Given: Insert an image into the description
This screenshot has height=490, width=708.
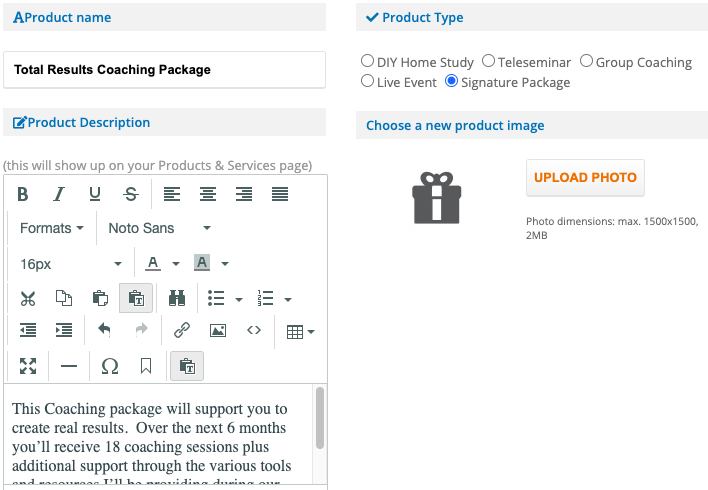Looking at the screenshot, I should pyautogui.click(x=217, y=330).
